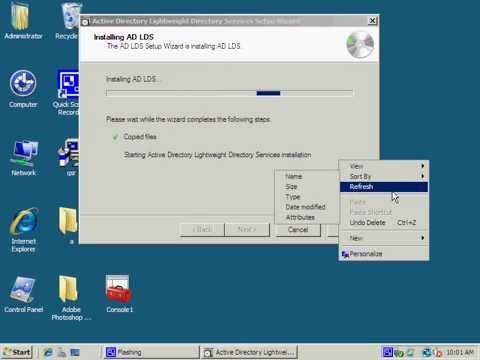Open the Network desktop icon
Viewport: 480px width, 360px height.
coord(23,158)
